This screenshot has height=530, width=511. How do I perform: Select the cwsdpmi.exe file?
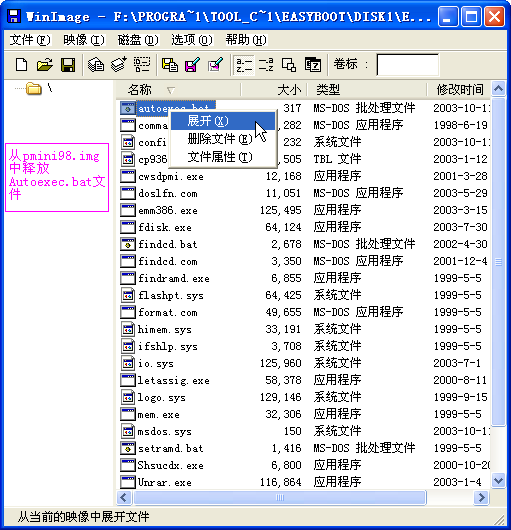(x=171, y=176)
